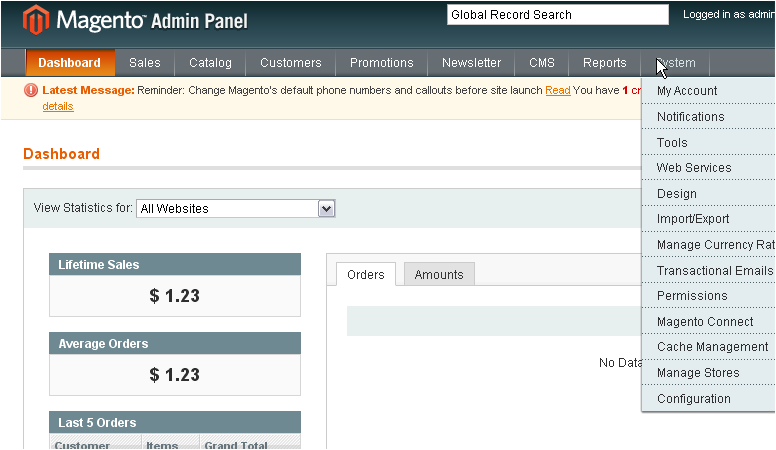Open the View Statistics website dropdown
776x450 pixels.
pyautogui.click(x=235, y=208)
